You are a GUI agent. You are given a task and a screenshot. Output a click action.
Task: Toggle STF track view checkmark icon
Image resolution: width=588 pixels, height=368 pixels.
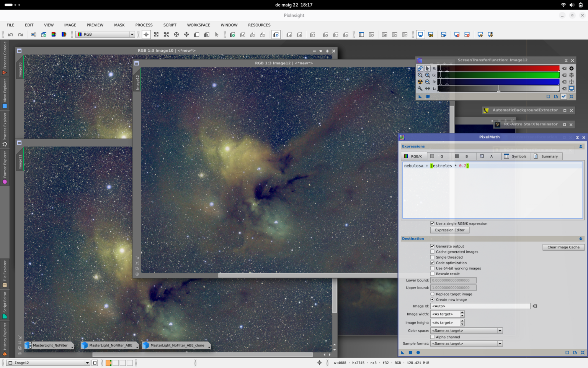tap(563, 96)
